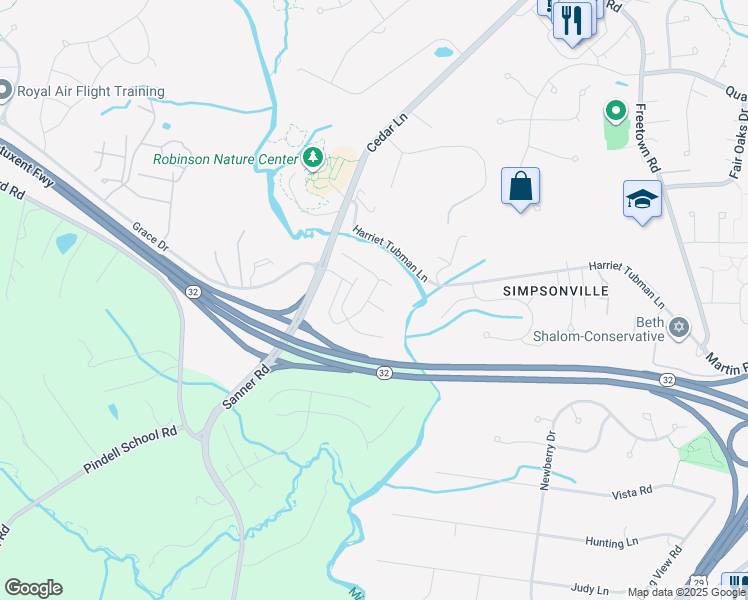Click the Route 29 shield at bottom right
This screenshot has height=600, width=748.
[699, 582]
